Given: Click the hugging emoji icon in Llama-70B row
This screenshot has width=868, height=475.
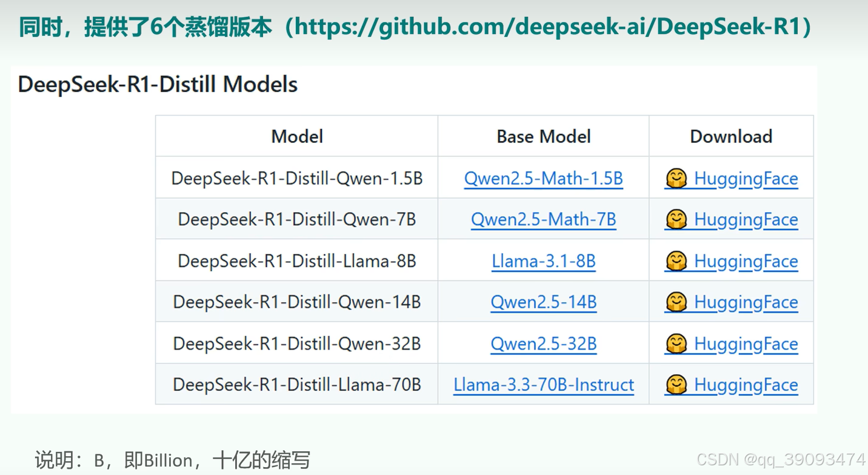Looking at the screenshot, I should pos(676,385).
